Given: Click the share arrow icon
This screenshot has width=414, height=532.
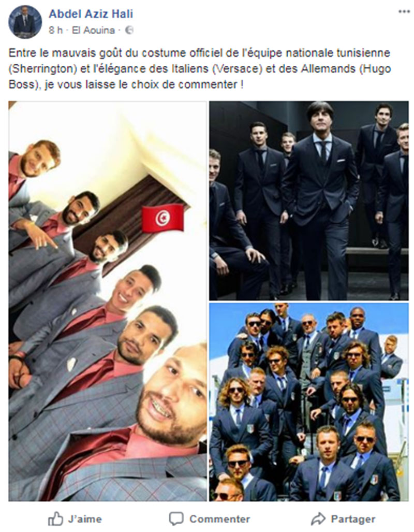Looking at the screenshot, I should coord(318,519).
